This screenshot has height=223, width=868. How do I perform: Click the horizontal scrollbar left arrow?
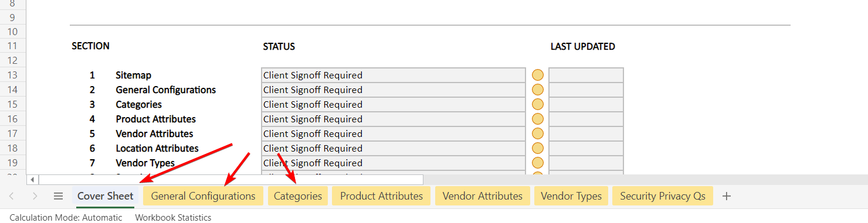pos(33,180)
